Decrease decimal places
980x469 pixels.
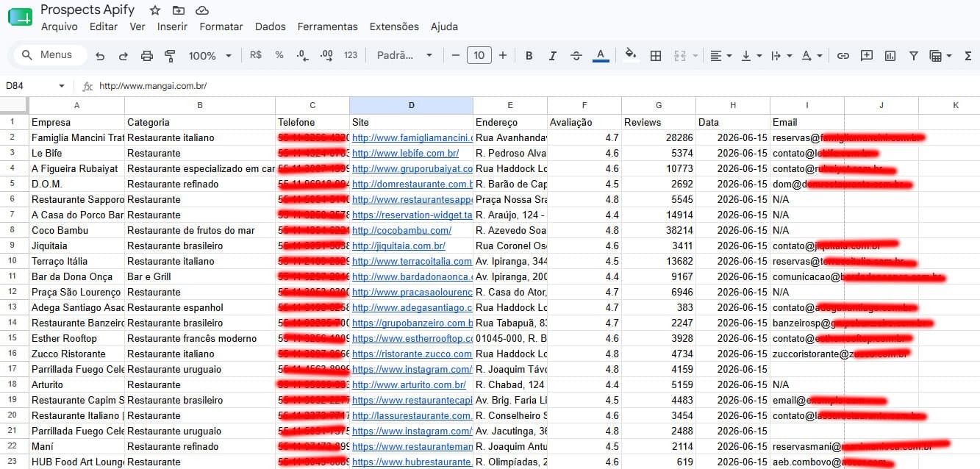tap(302, 55)
